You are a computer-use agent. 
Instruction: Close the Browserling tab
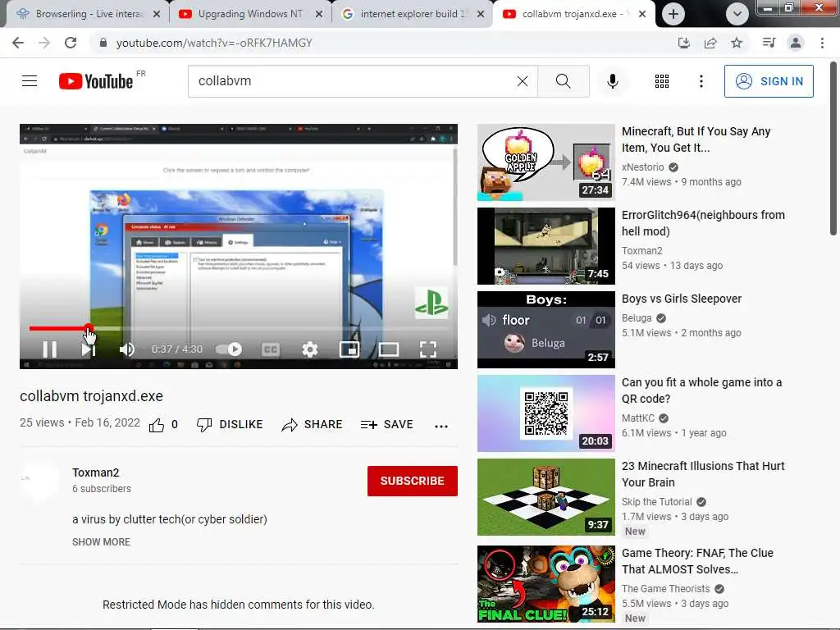[x=157, y=14]
